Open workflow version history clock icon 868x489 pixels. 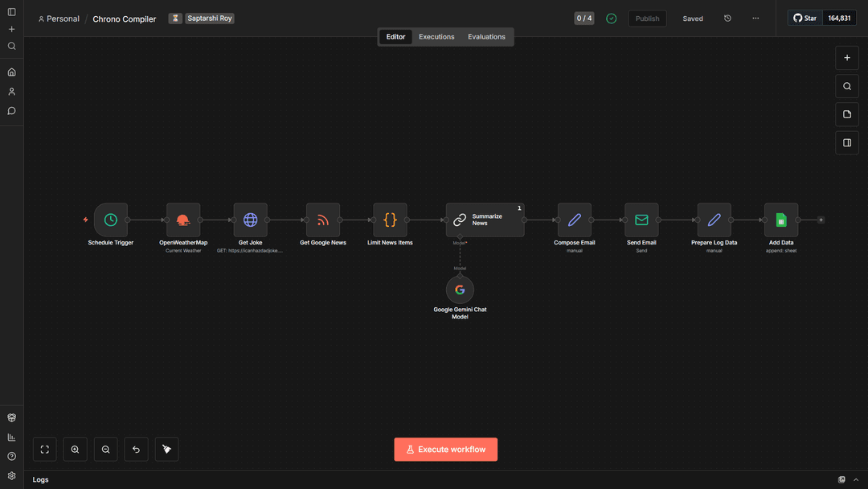(x=727, y=18)
